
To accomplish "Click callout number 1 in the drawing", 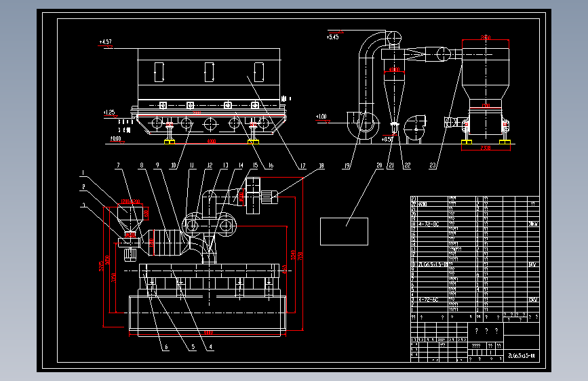I will coord(83,172).
